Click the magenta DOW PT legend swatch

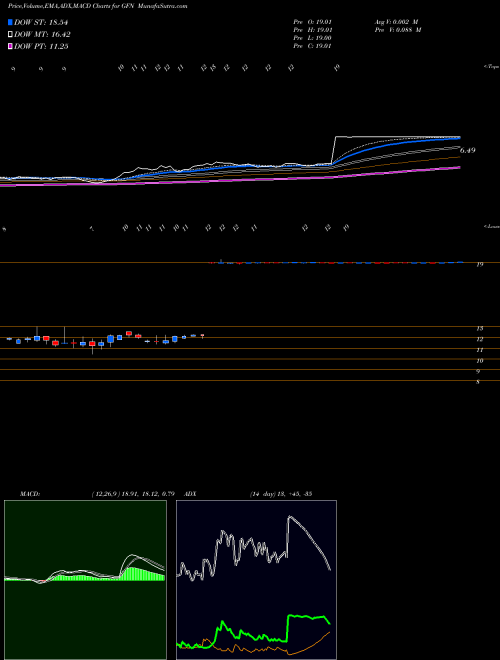(x=11, y=47)
